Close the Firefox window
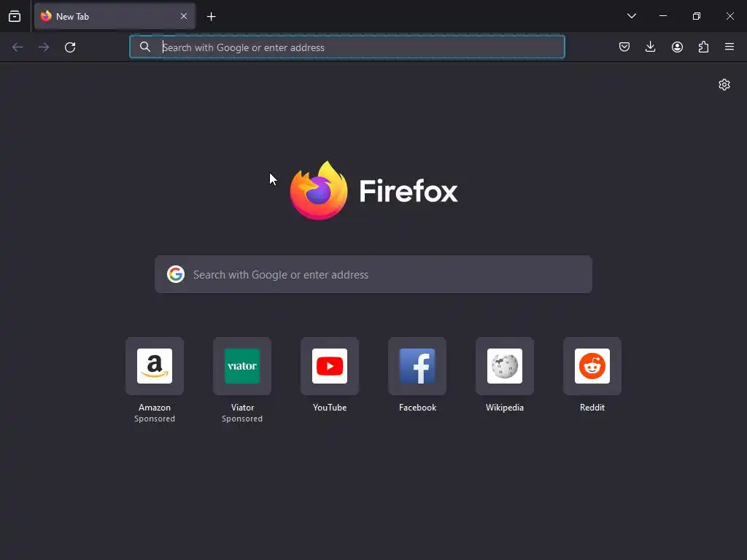The width and height of the screenshot is (747, 560). 729,16
